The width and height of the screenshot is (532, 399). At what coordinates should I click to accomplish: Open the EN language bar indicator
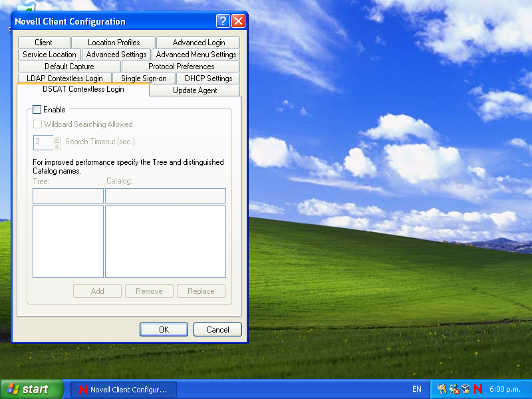[x=417, y=389]
